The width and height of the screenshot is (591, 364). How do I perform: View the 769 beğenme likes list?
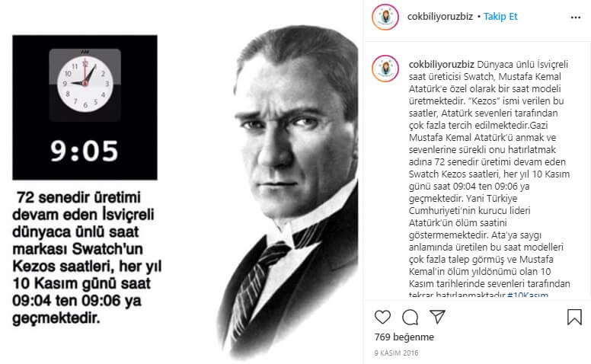(x=404, y=337)
